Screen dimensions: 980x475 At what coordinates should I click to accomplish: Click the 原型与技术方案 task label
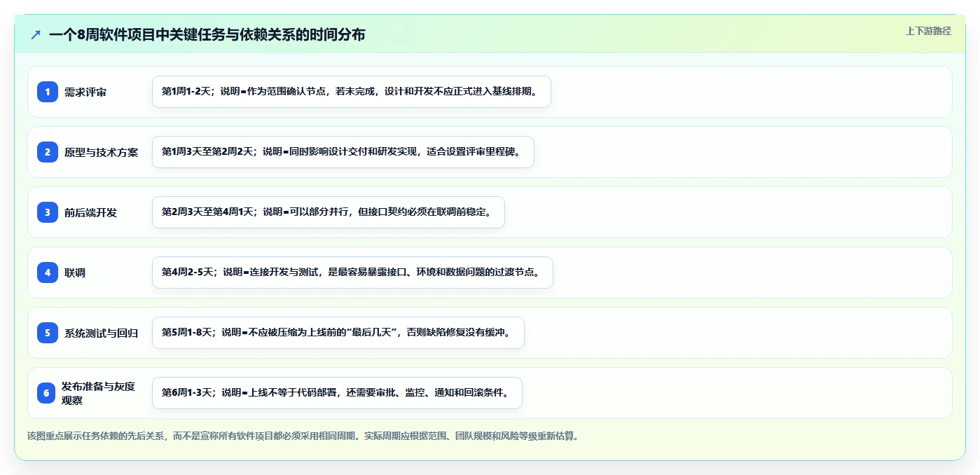coord(102,152)
